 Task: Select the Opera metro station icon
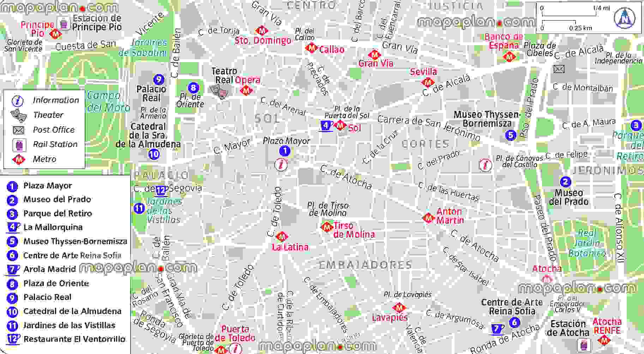click(246, 90)
